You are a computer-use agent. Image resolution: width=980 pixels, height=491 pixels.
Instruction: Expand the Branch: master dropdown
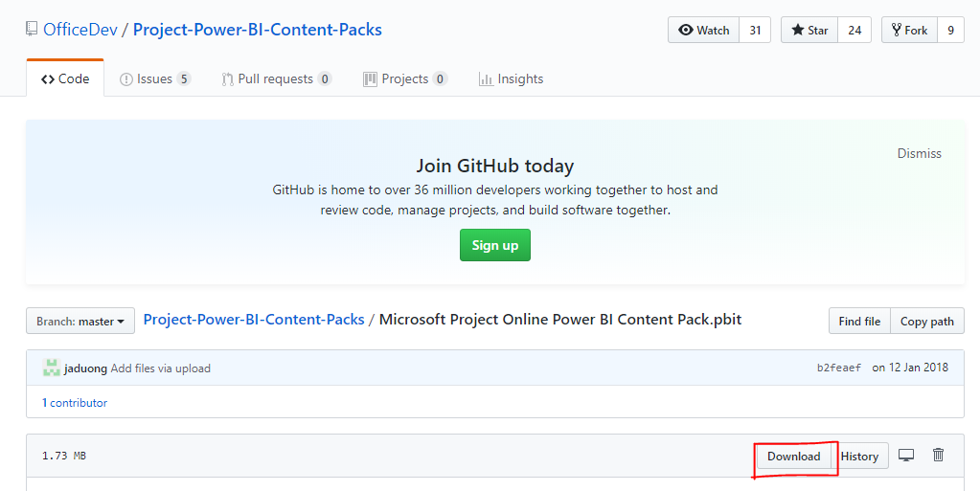pyautogui.click(x=80, y=321)
